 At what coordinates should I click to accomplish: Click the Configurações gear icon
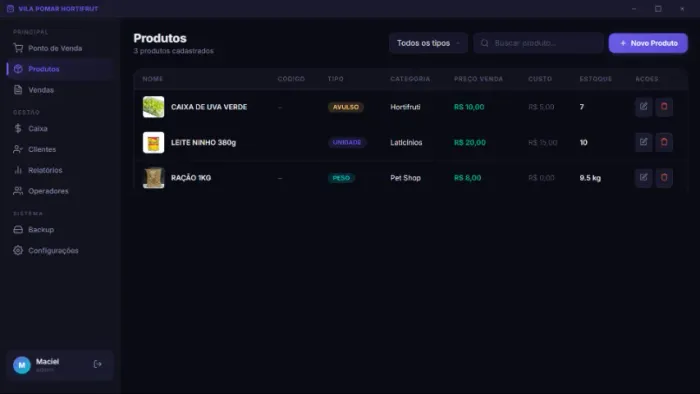click(18, 250)
